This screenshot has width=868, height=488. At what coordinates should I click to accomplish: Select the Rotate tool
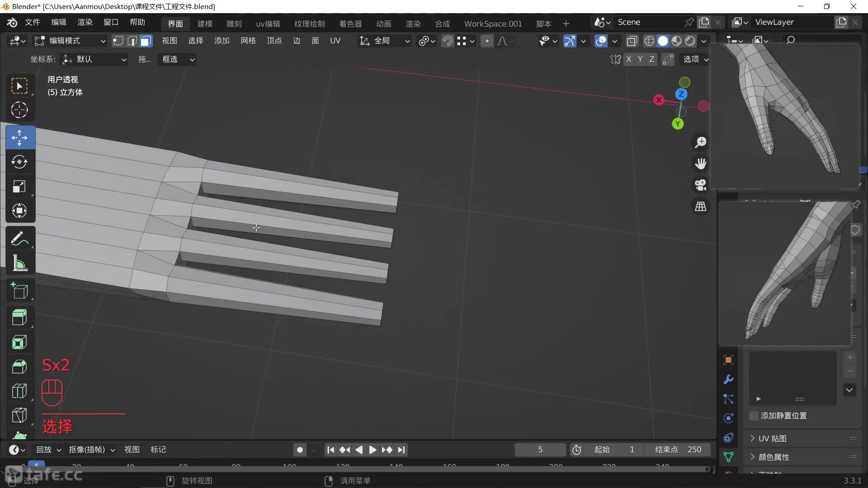click(19, 162)
